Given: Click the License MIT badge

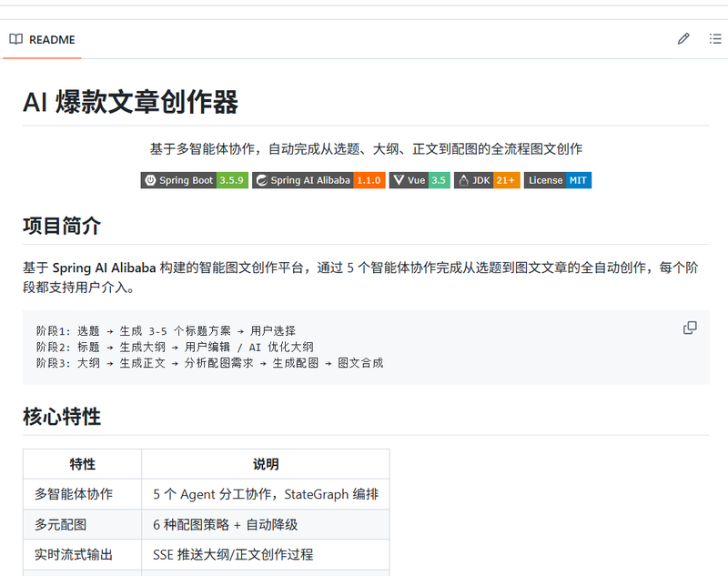Looking at the screenshot, I should [558, 180].
